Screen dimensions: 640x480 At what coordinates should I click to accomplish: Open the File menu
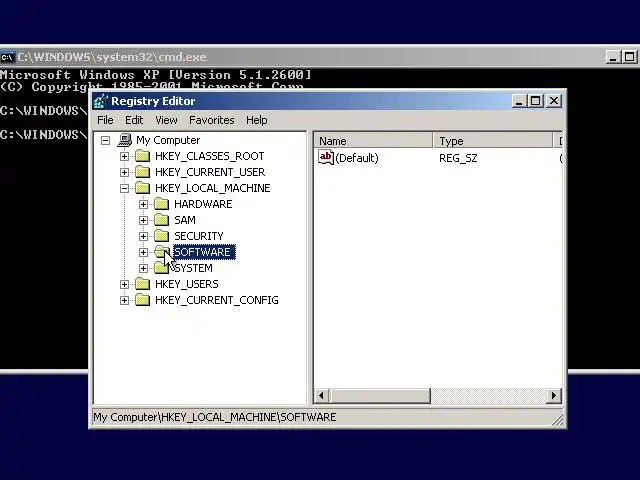(105, 120)
